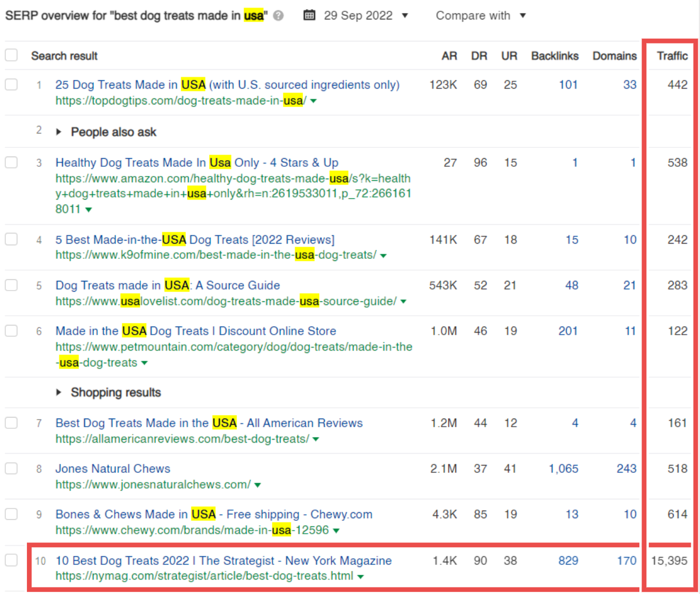Open the usalovelist.com URL dropdown arrow
Image resolution: width=700 pixels, height=594 pixels.
coord(403,302)
